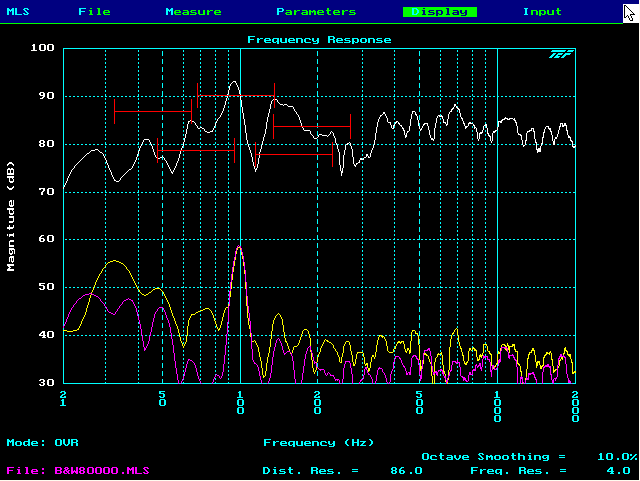Open the Measure menu
The height and width of the screenshot is (481, 640).
tap(193, 11)
